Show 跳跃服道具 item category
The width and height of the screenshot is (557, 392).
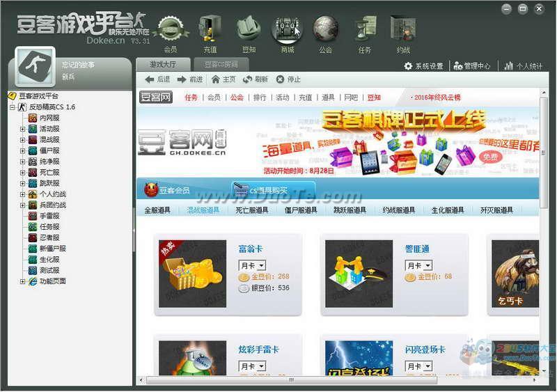350,210
